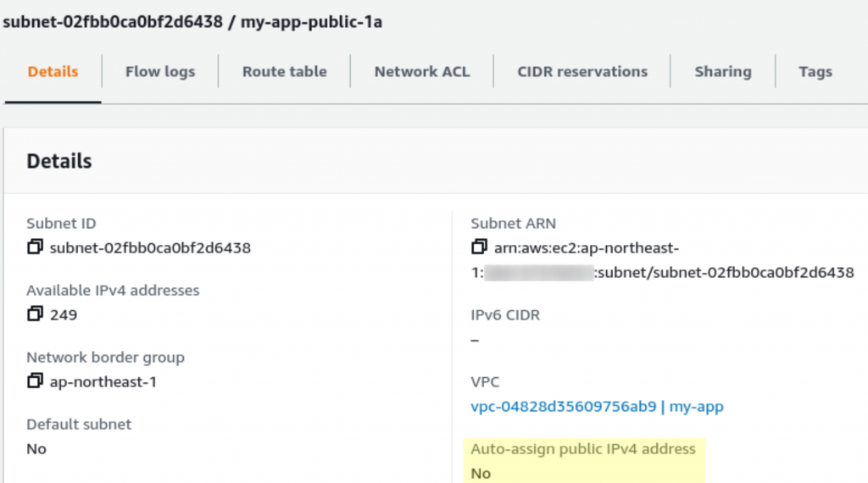Image resolution: width=868 pixels, height=483 pixels.
Task: Click the ap-northeast-1 border group value
Action: pyautogui.click(x=103, y=382)
